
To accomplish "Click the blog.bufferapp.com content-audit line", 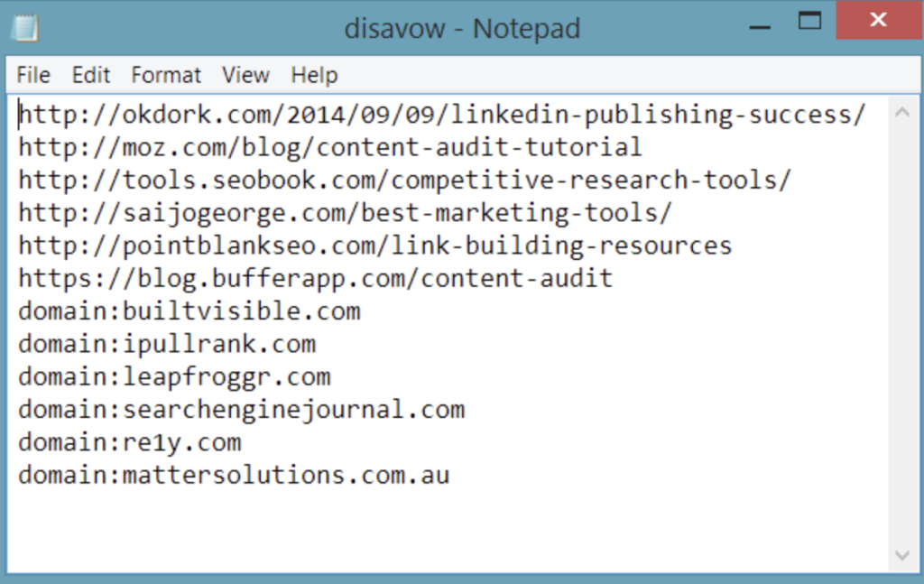I will click(316, 278).
